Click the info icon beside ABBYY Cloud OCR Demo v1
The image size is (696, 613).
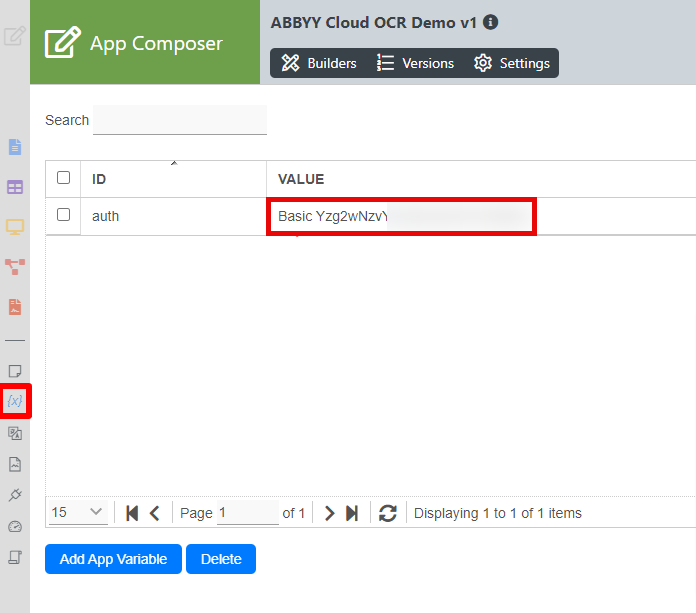(490, 22)
